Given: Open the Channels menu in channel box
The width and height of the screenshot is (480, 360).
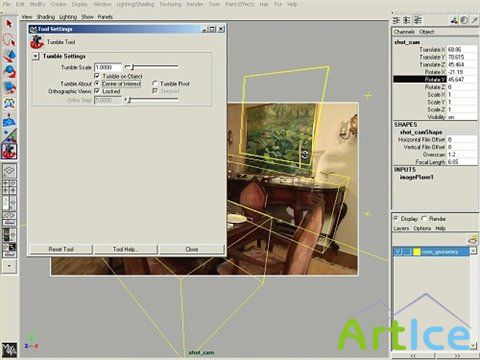Looking at the screenshot, I should coord(404,32).
